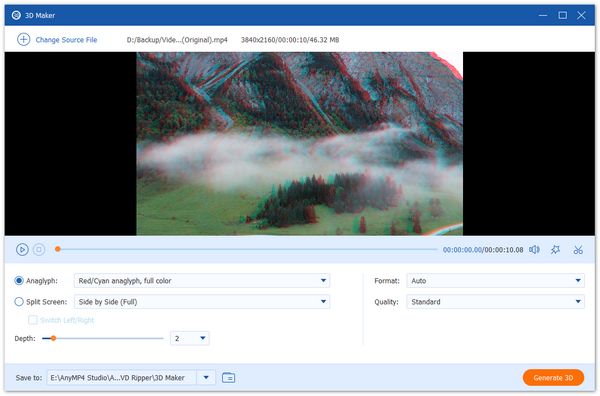Select the Split Screen radio button
Screen dimensions: 600x396
pos(19,302)
